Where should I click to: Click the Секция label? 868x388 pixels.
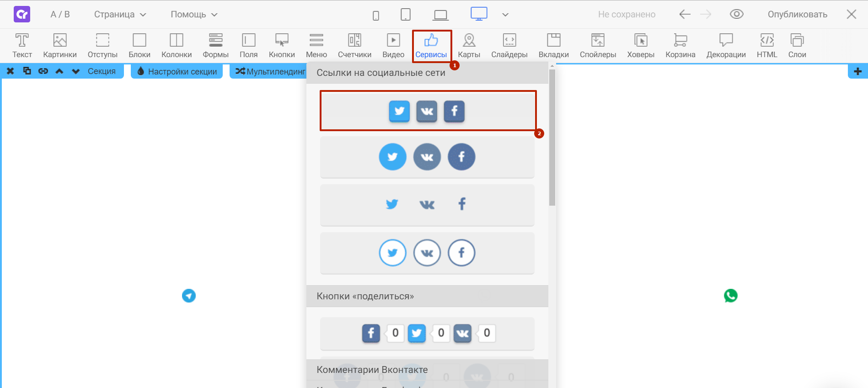(102, 71)
